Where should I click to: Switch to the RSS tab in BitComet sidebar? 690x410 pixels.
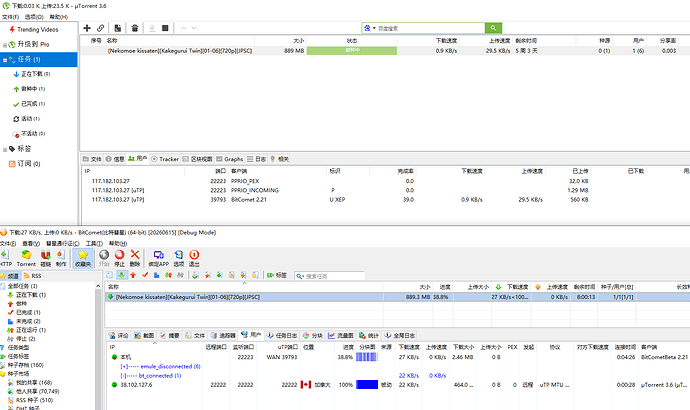click(x=33, y=276)
